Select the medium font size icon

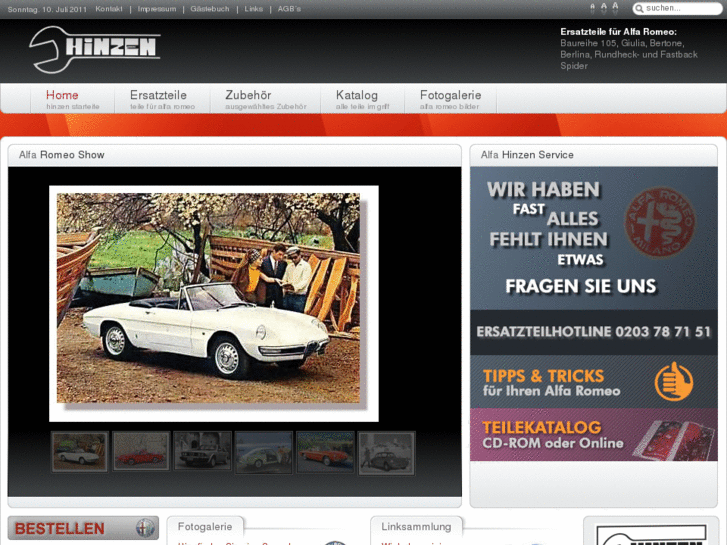[604, 8]
